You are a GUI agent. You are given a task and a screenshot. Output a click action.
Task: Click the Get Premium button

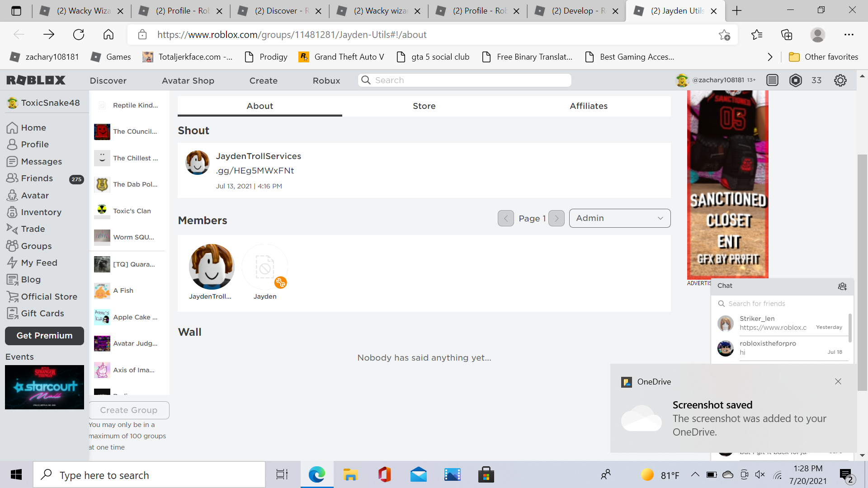point(44,336)
